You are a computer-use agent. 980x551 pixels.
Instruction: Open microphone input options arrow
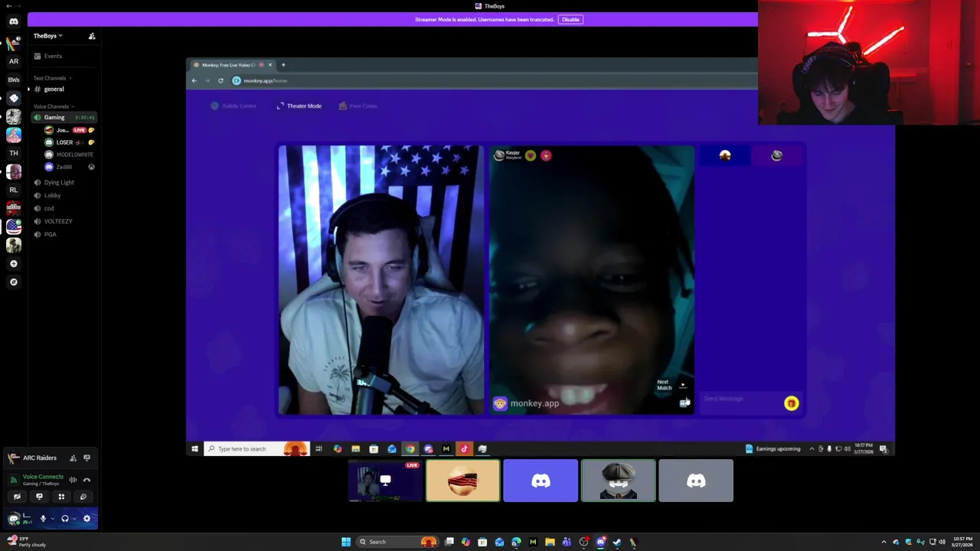pos(52,519)
